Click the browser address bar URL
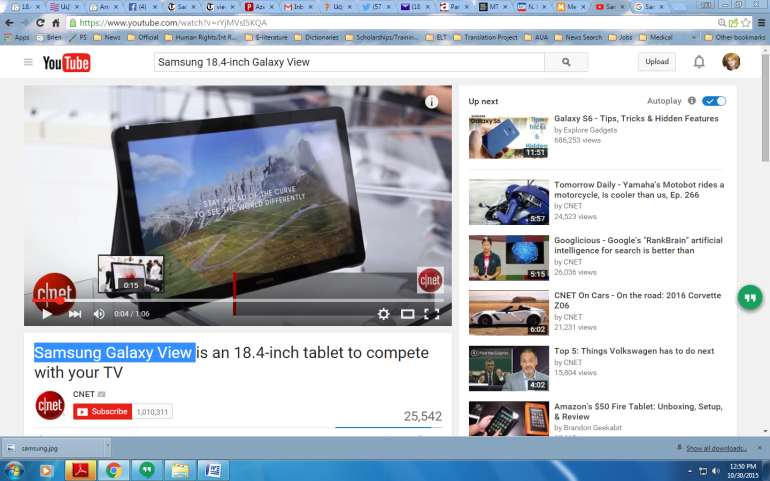 [x=173, y=23]
